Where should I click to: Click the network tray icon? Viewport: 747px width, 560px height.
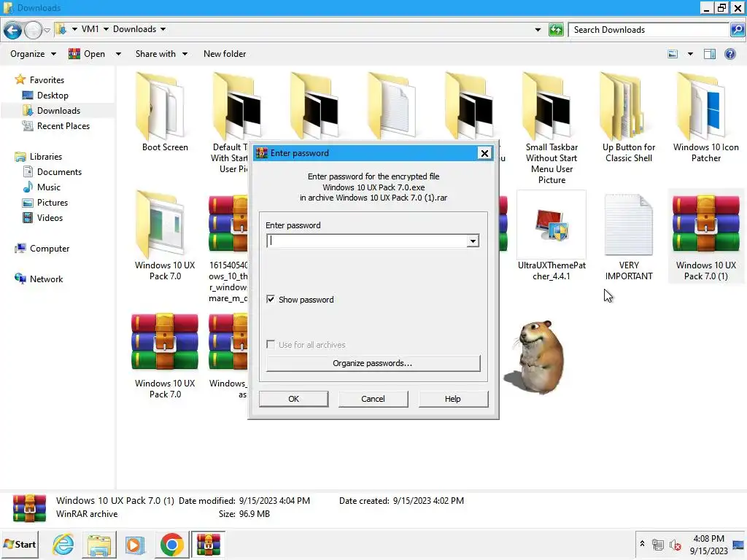click(x=658, y=544)
